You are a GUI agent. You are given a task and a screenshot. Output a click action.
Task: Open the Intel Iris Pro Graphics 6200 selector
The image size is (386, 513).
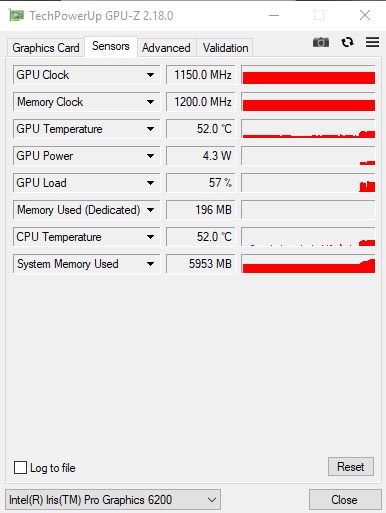pos(113,500)
